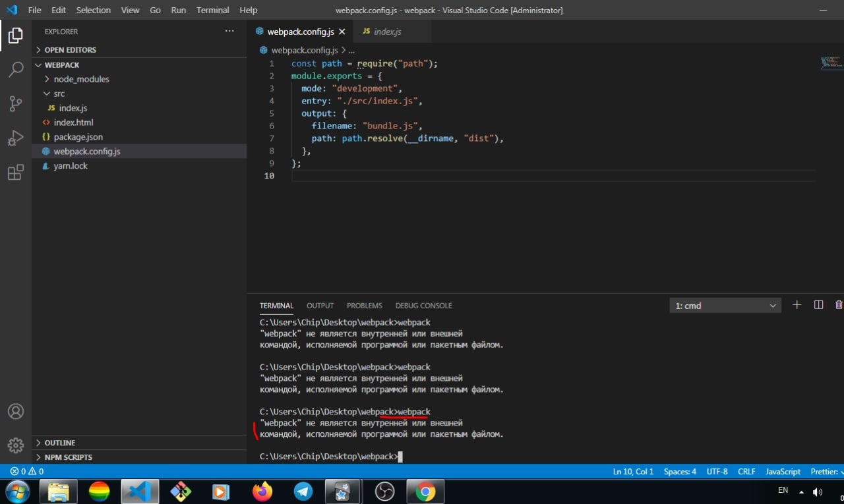Kill the terminal with trash icon

[x=839, y=304]
